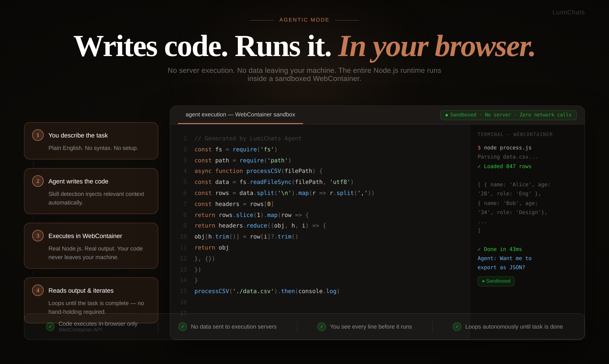Click checkmark beside 'No data sent' text
Viewport: 609px width, 364px height.
coord(183,327)
